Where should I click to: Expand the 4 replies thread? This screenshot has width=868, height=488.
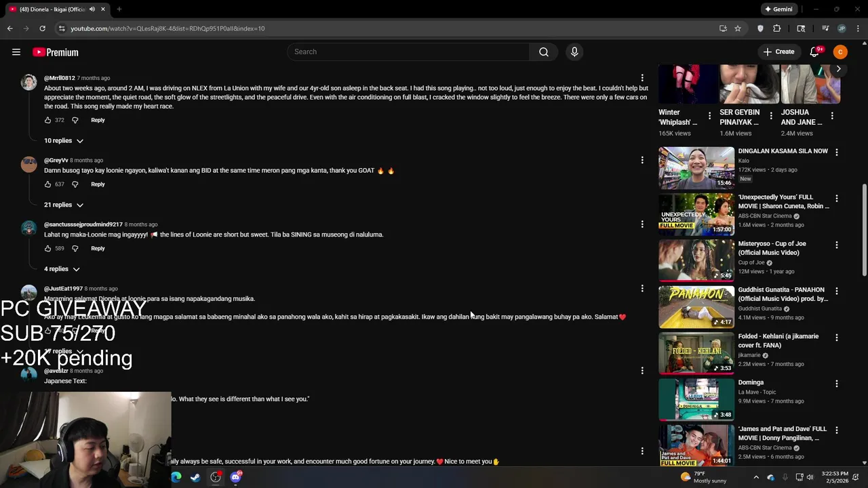62,269
